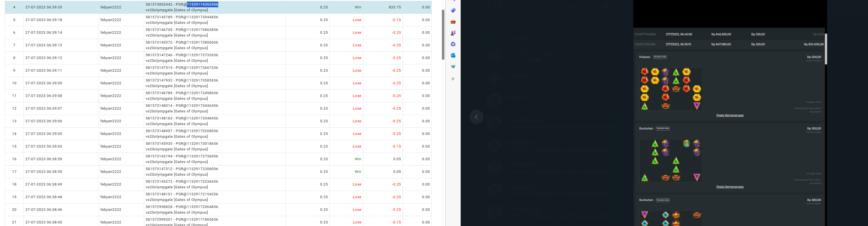
Task: Click timestamp 27-07-2023 06:38:46
Action: (x=44, y=209)
